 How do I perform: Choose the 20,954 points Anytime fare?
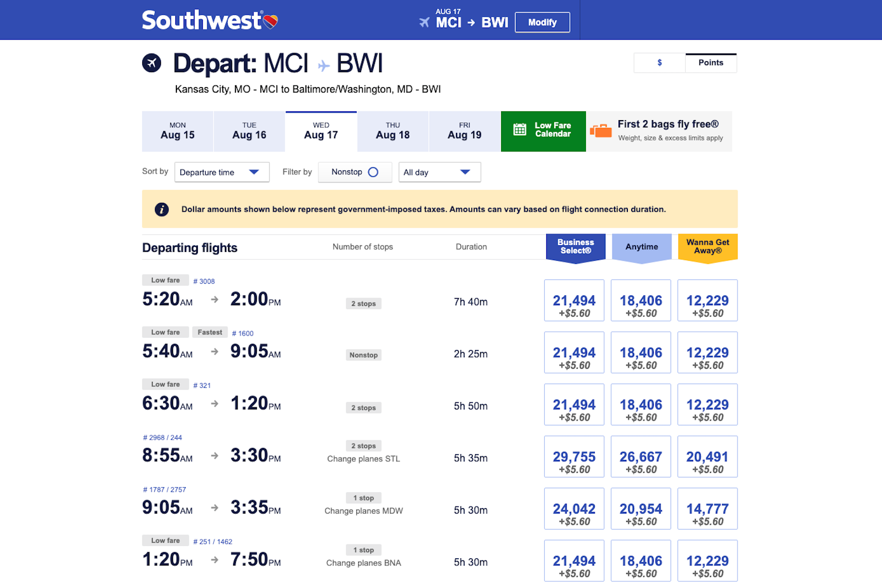click(x=641, y=509)
